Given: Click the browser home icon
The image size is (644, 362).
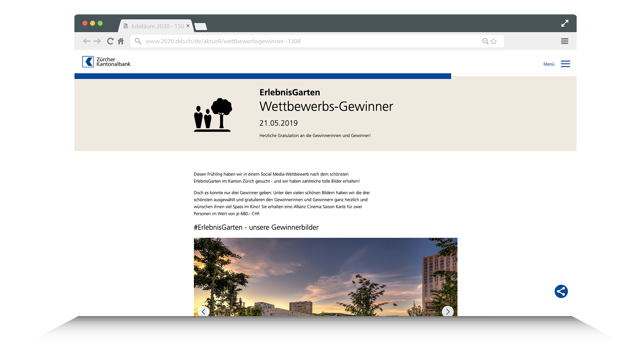Looking at the screenshot, I should (121, 41).
